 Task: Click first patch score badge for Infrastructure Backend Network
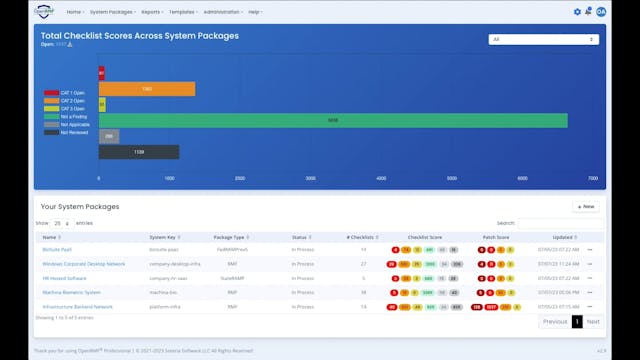(x=476, y=307)
